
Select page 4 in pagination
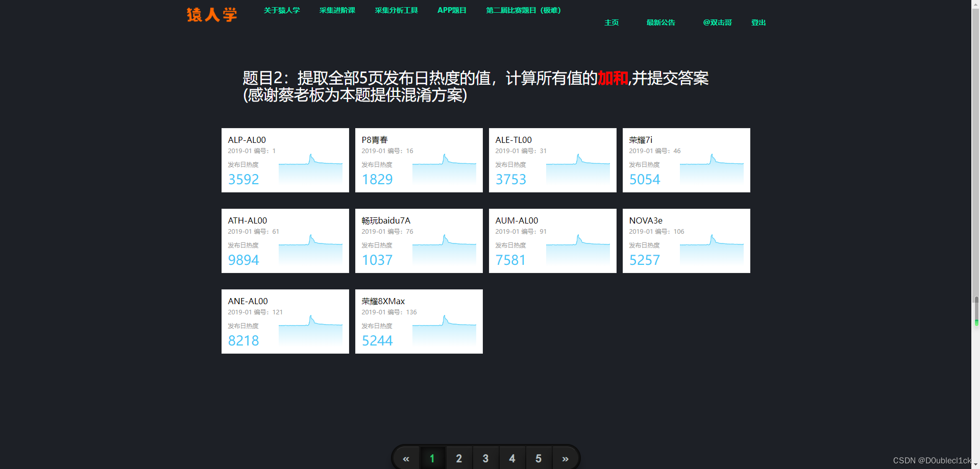(x=512, y=458)
